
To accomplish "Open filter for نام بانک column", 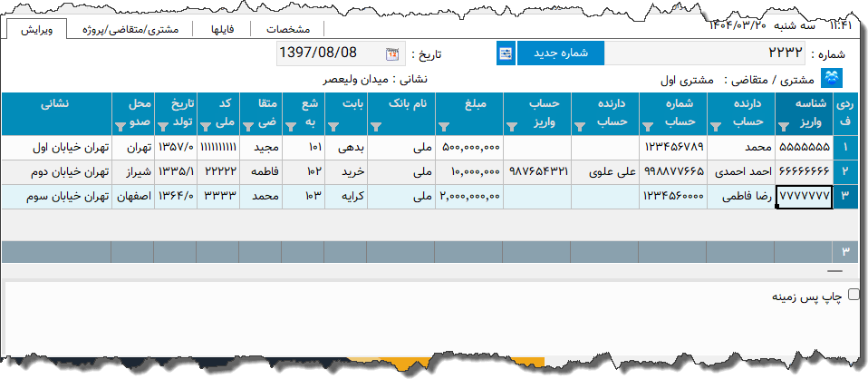I will click(x=376, y=127).
